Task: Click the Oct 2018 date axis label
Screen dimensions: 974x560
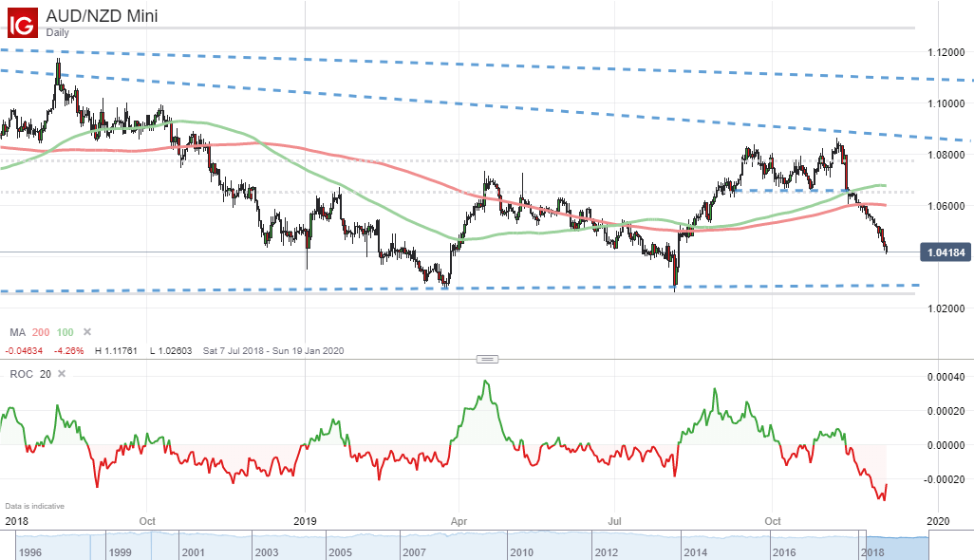Action: click(147, 521)
